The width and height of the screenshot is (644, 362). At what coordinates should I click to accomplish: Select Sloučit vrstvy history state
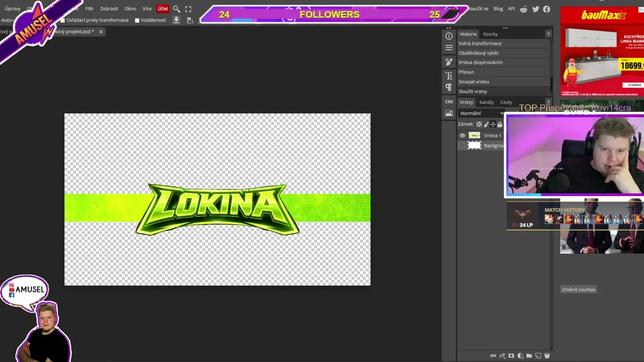point(504,92)
